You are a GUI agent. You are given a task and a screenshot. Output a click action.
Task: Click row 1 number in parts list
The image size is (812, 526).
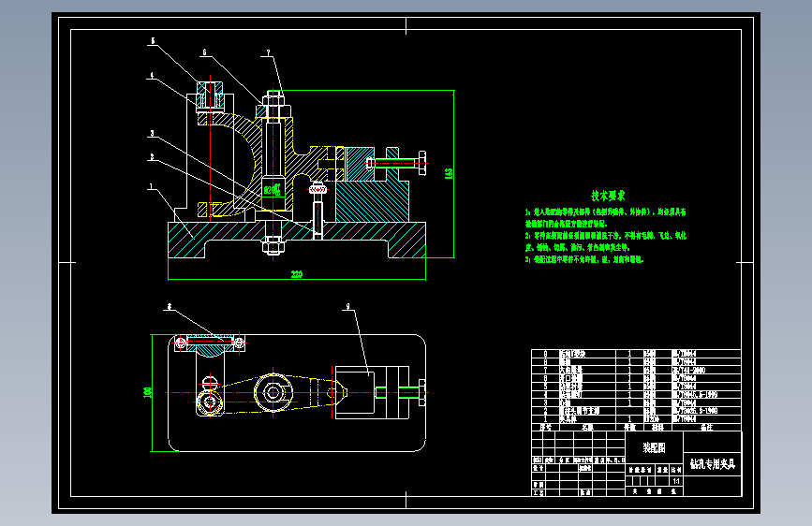(x=545, y=418)
